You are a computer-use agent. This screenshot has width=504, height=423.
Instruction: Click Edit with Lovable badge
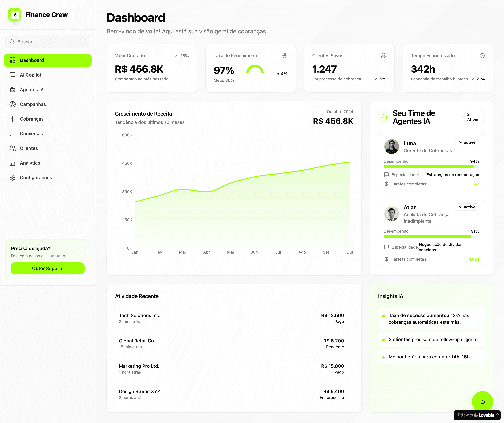coord(476,415)
